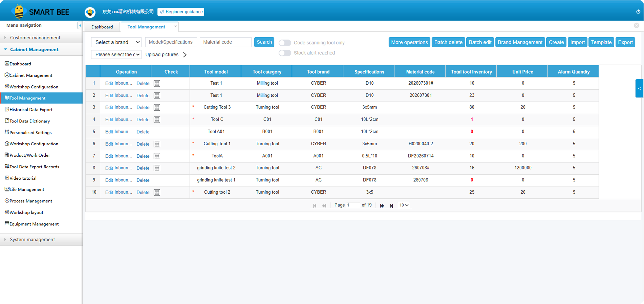Viewport: 644px width, 304px height.
Task: Close all tabs with the circular X icon
Action: coord(636,25)
